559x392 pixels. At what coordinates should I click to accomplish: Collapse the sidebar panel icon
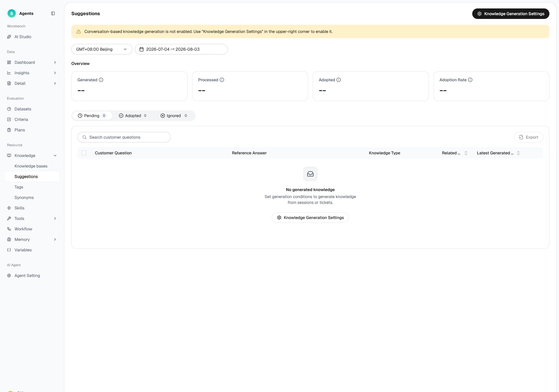point(53,13)
